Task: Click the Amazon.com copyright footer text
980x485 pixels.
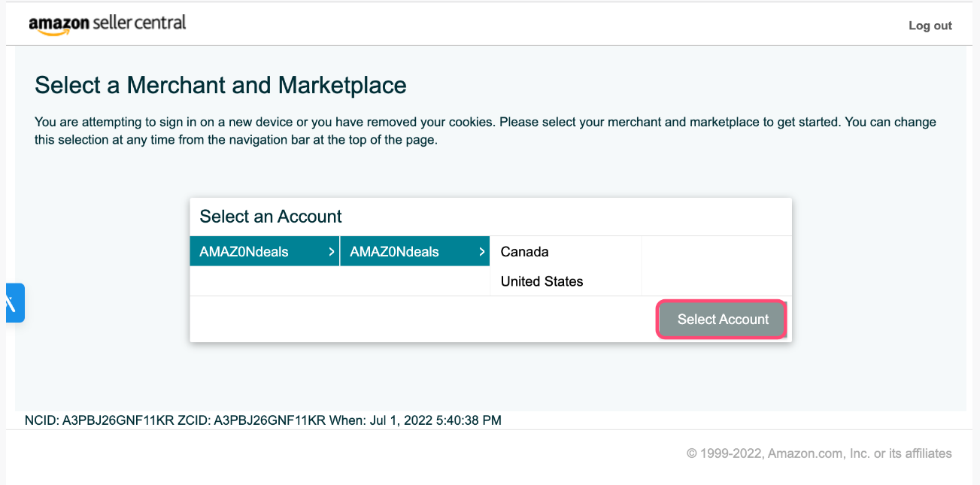Action: [819, 453]
